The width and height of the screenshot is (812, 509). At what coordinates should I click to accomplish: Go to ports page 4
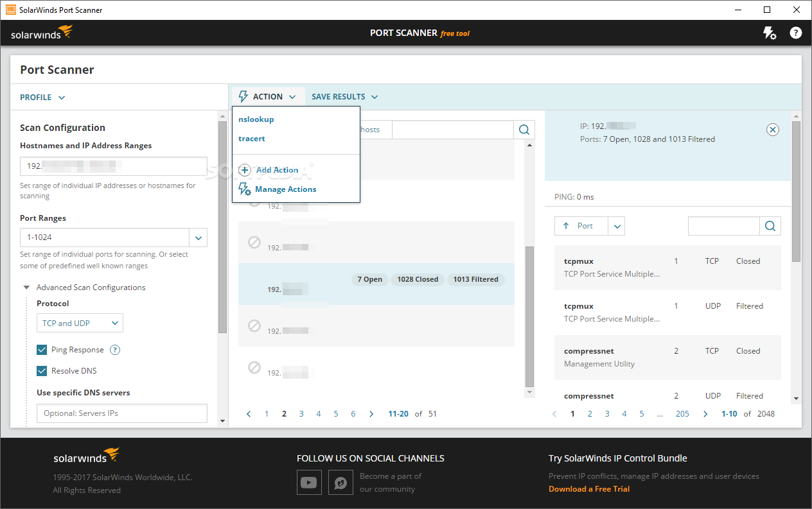(624, 414)
